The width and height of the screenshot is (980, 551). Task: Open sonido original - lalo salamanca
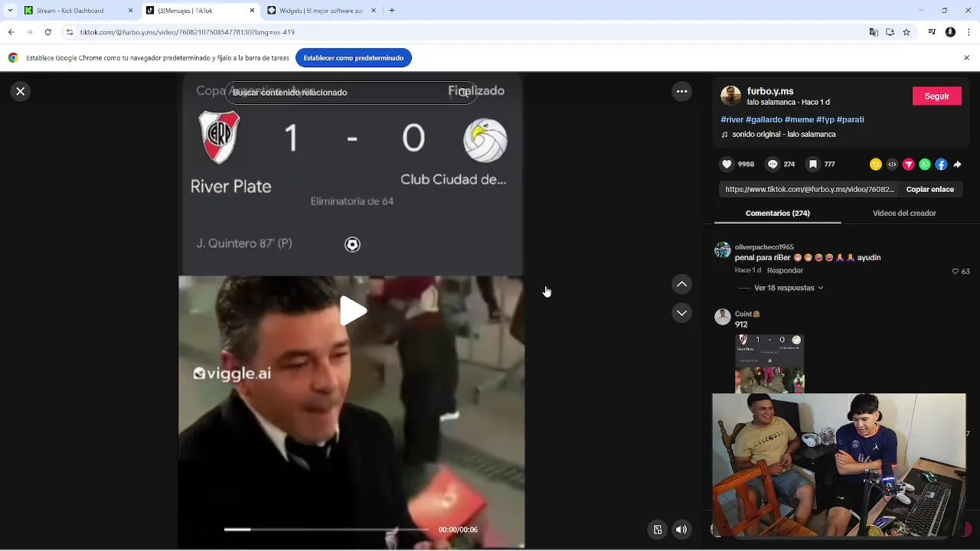783,135
